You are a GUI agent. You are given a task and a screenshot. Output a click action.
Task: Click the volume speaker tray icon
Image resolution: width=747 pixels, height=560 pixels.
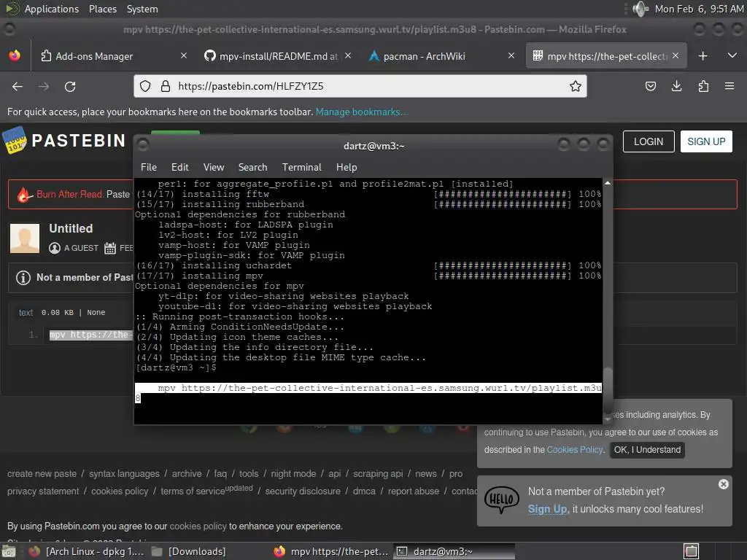pos(640,9)
